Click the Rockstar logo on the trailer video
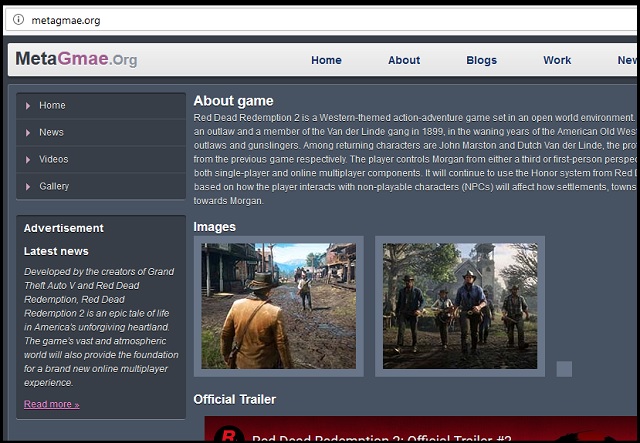640x443 pixels. (x=229, y=434)
